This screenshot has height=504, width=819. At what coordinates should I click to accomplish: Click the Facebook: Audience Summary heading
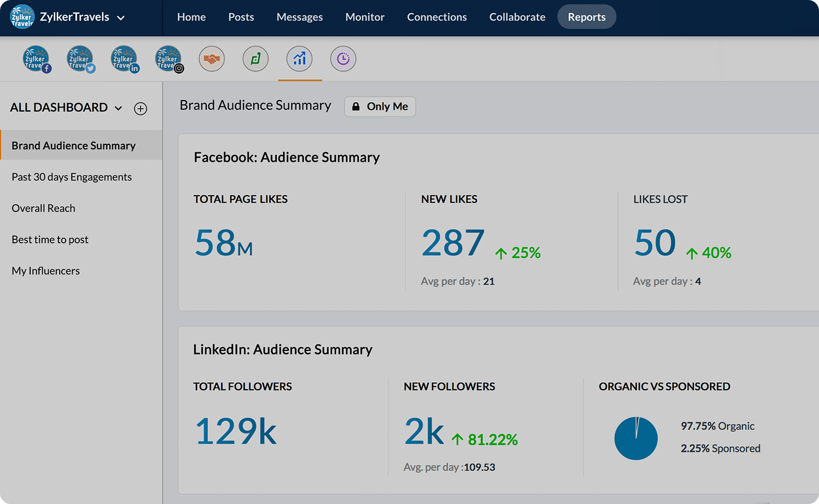pos(287,157)
